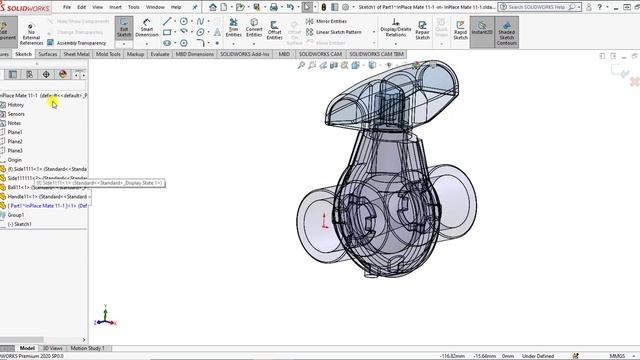Click the Print icon

pos(273,7)
